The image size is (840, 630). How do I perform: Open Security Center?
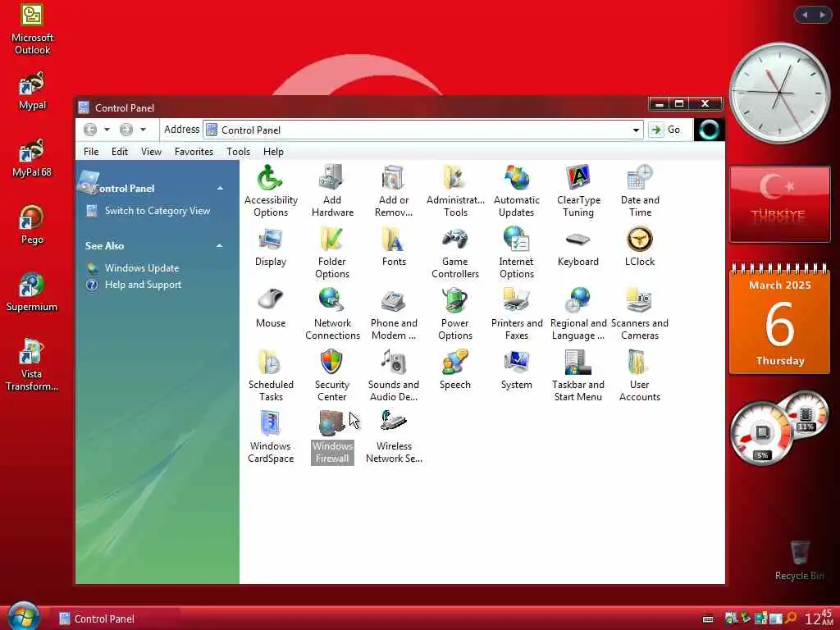click(x=332, y=376)
